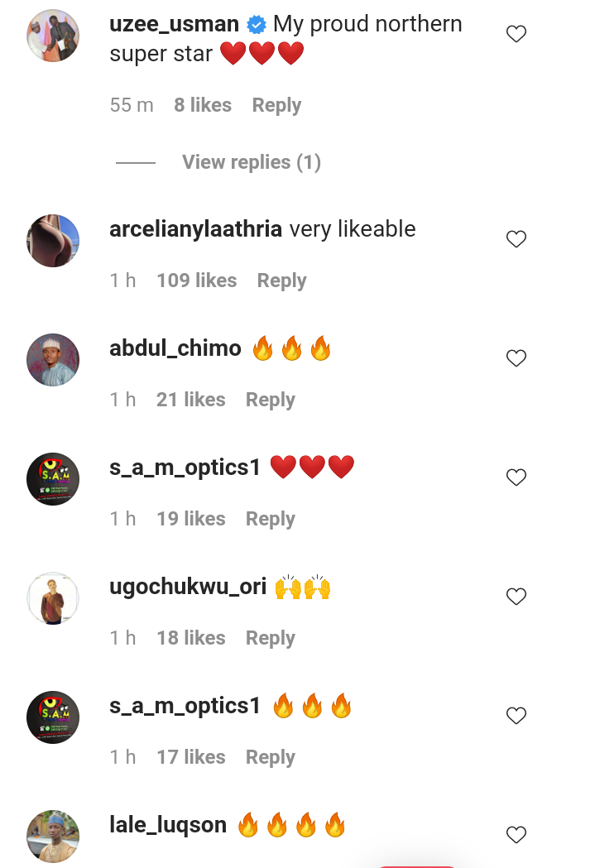Open lale_luqson's profile avatar
The image size is (595, 868).
tap(53, 837)
